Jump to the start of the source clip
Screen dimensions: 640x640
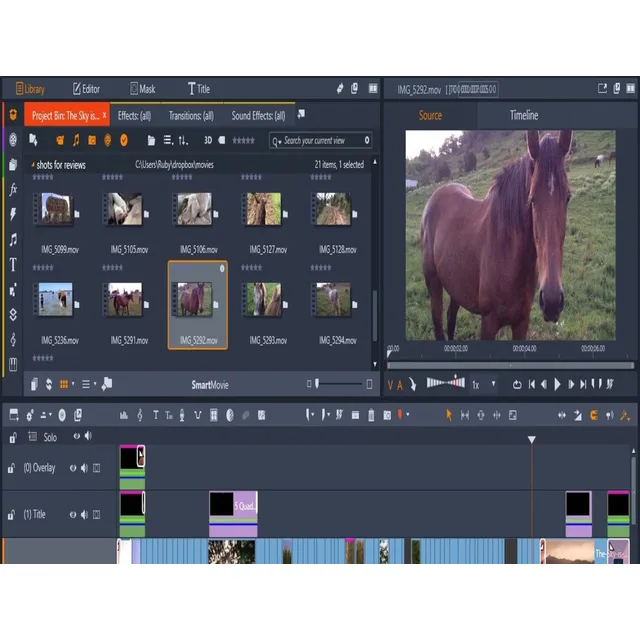coord(531,384)
